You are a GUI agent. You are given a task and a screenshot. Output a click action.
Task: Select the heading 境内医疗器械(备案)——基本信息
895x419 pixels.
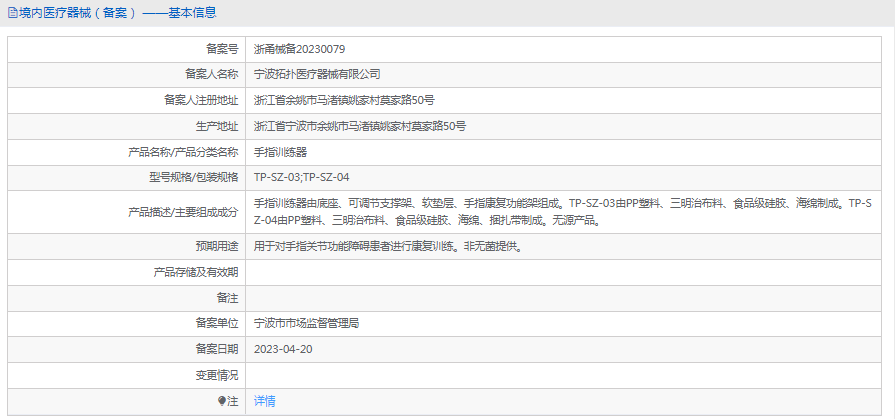117,13
